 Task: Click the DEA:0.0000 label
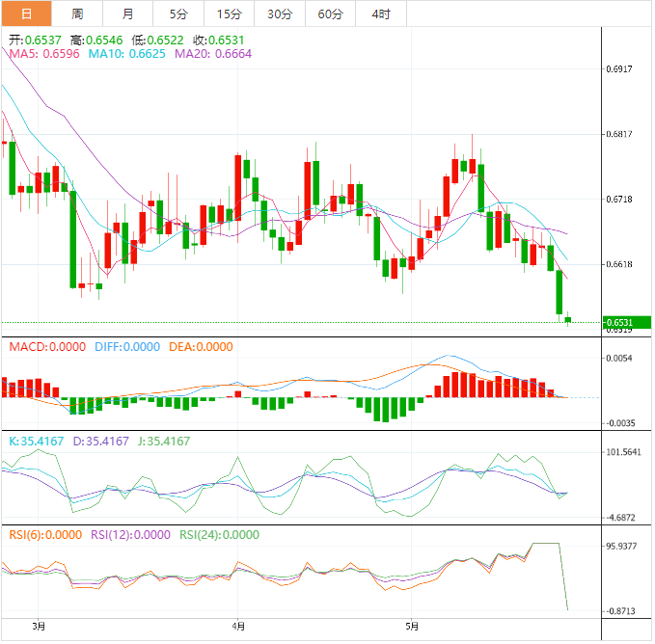pyautogui.click(x=201, y=347)
